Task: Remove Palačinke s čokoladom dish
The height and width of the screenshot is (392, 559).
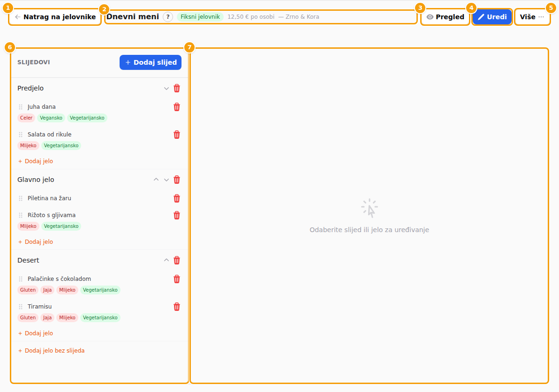Action: (176, 279)
